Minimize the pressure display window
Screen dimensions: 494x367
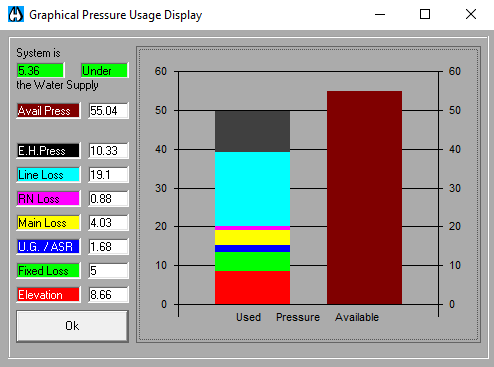click(380, 14)
